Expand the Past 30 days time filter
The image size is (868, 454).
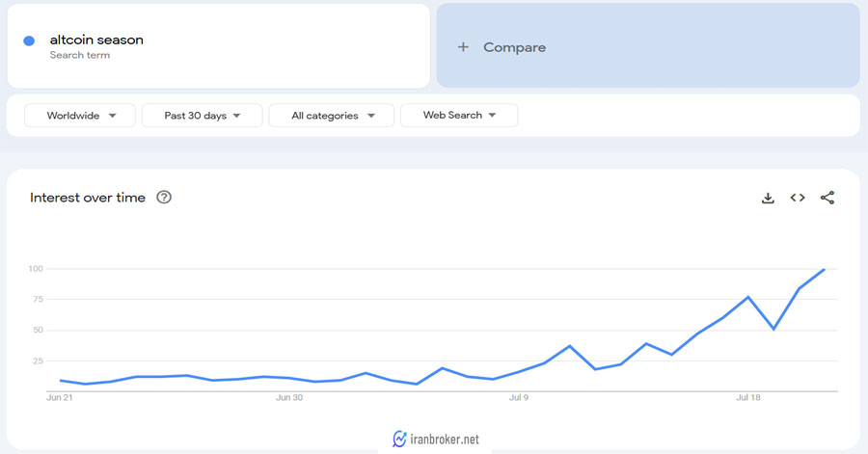tap(201, 116)
